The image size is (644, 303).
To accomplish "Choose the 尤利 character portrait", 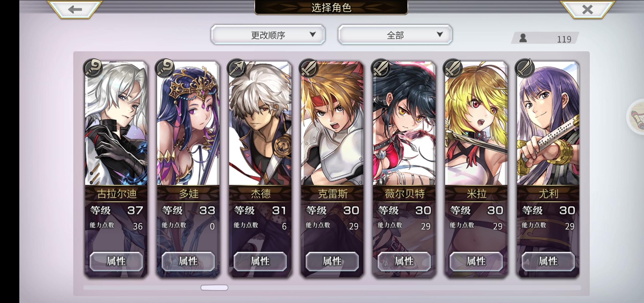I will pyautogui.click(x=548, y=123).
